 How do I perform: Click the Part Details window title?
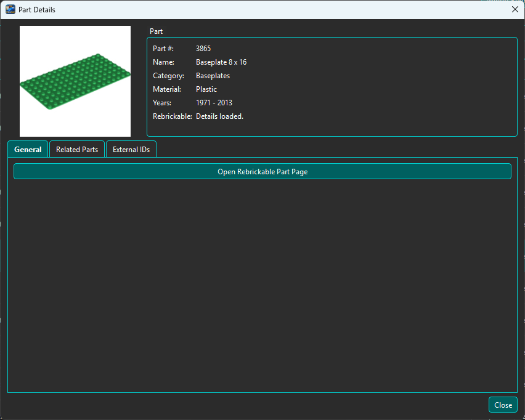[37, 10]
